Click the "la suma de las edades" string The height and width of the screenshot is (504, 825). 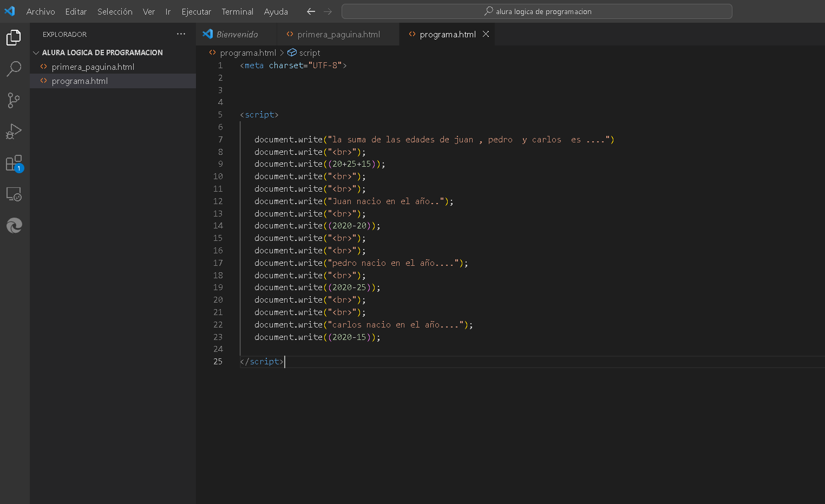coord(469,139)
